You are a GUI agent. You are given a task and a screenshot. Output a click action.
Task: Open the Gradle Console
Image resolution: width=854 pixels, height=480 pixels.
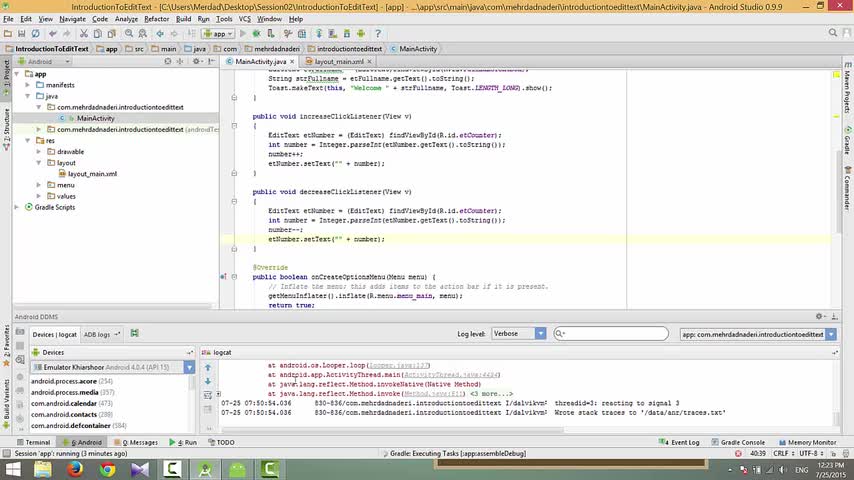738,442
